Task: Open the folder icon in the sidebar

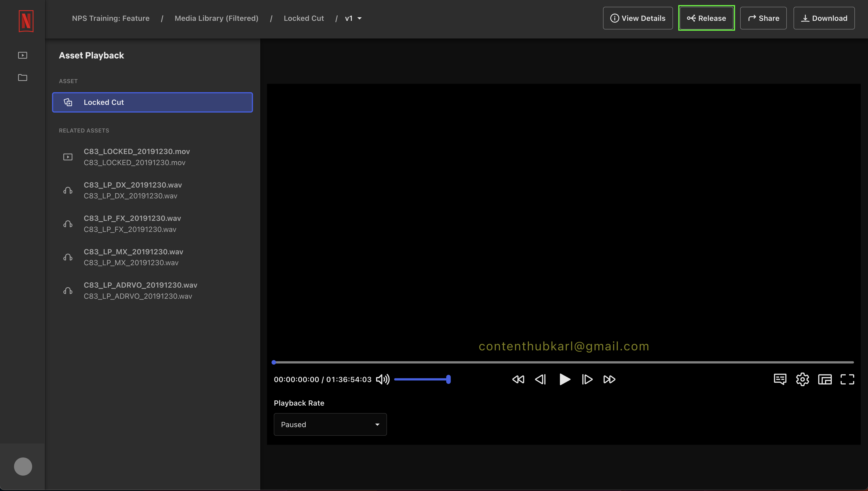Action: [23, 77]
